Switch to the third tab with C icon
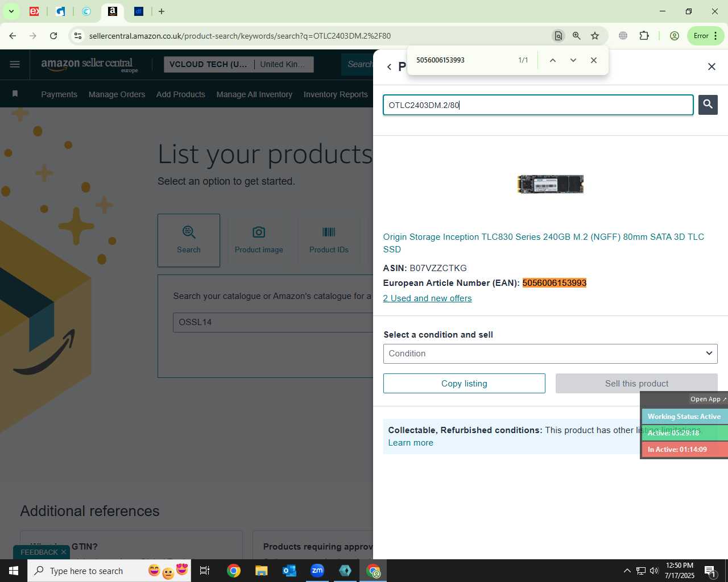This screenshot has height=582, width=728. point(86,11)
